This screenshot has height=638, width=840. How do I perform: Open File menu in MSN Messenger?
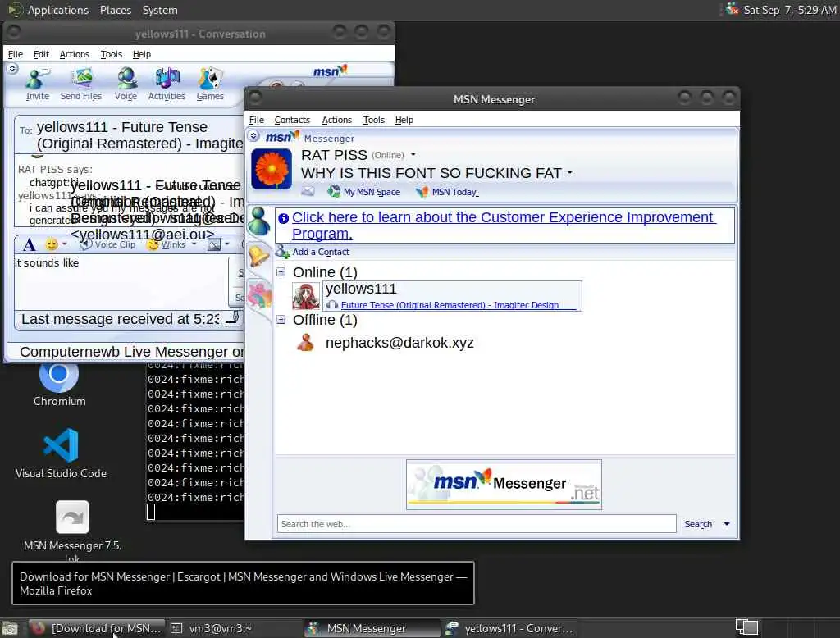(257, 120)
